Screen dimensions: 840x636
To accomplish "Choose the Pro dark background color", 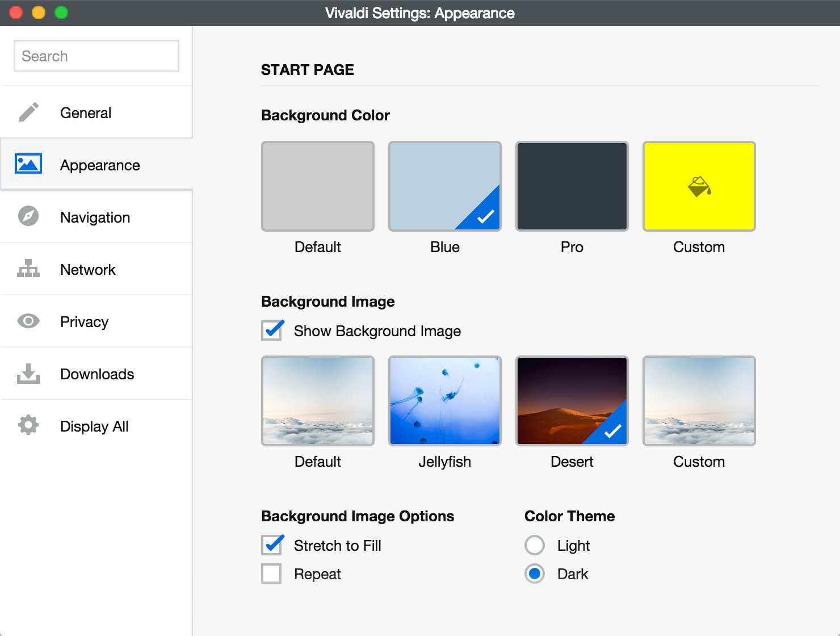I will (572, 186).
